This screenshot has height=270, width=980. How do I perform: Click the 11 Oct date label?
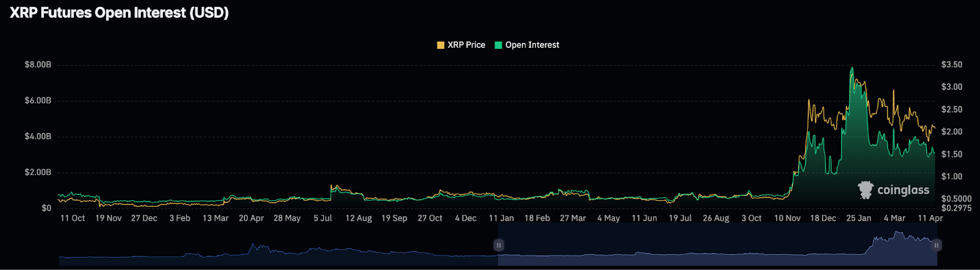[73, 218]
